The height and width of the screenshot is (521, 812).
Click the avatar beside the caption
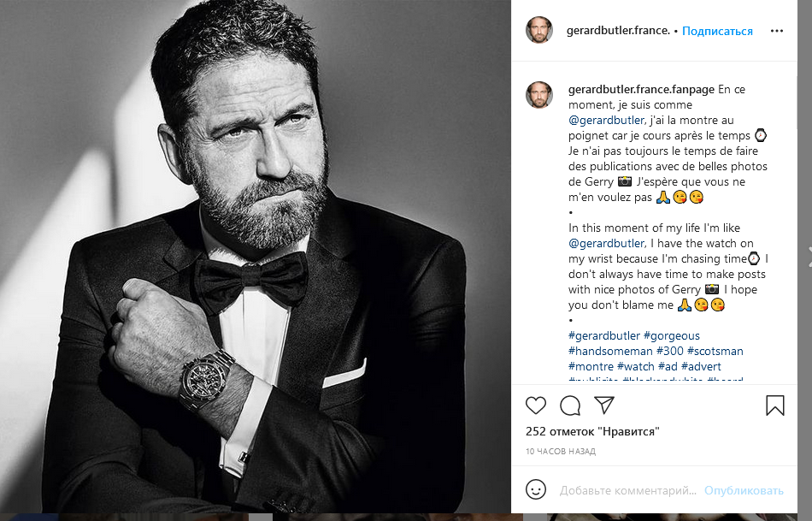(x=539, y=95)
